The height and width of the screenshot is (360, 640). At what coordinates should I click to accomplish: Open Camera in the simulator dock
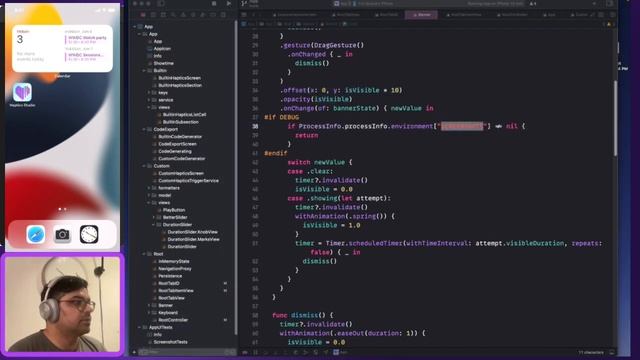62,235
